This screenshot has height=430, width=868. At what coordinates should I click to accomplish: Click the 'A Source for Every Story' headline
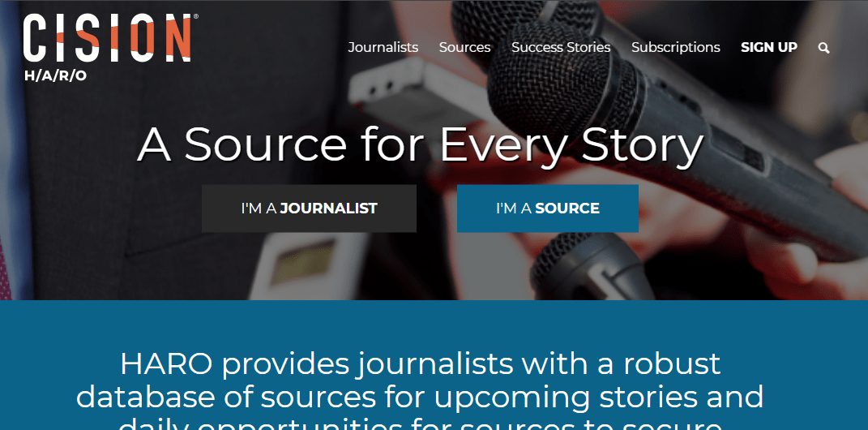tap(420, 145)
